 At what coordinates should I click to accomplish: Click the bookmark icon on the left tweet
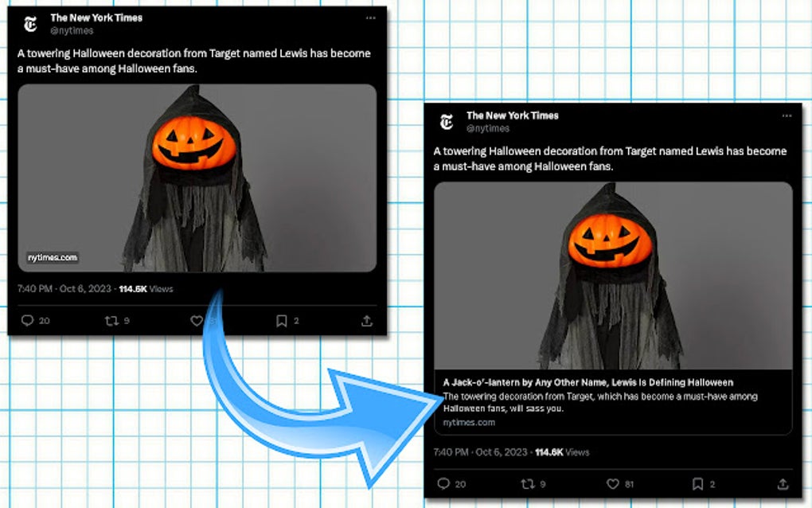(280, 321)
